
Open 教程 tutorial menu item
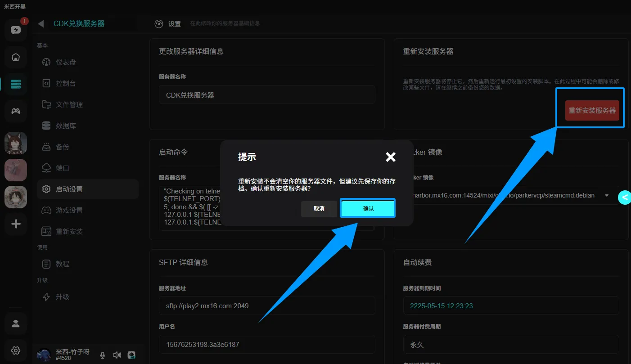click(x=88, y=264)
